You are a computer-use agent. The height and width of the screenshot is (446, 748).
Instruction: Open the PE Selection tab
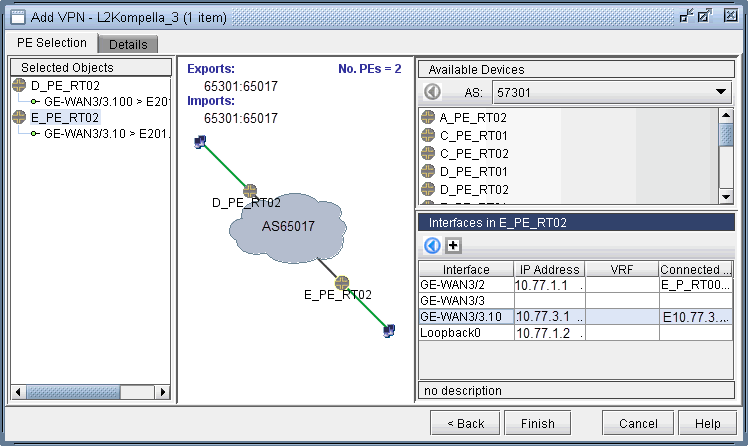click(52, 43)
